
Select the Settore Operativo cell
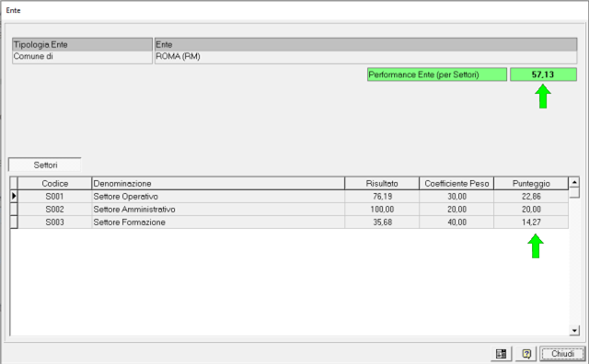pyautogui.click(x=218, y=197)
